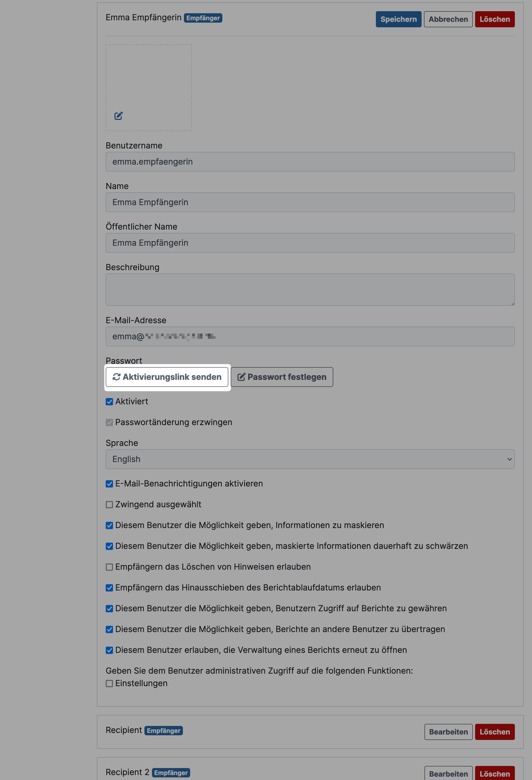The image size is (532, 780).
Task: Click Passwort festlegen button
Action: pos(282,377)
